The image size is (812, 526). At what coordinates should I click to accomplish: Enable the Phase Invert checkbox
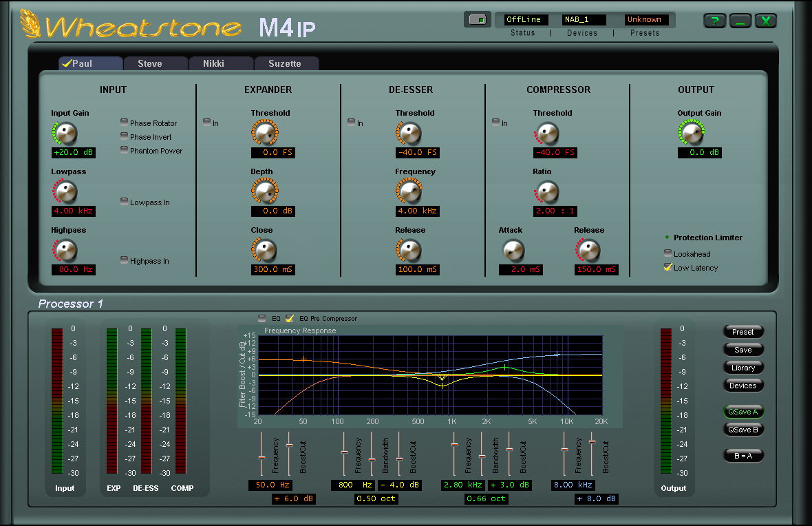click(x=125, y=136)
